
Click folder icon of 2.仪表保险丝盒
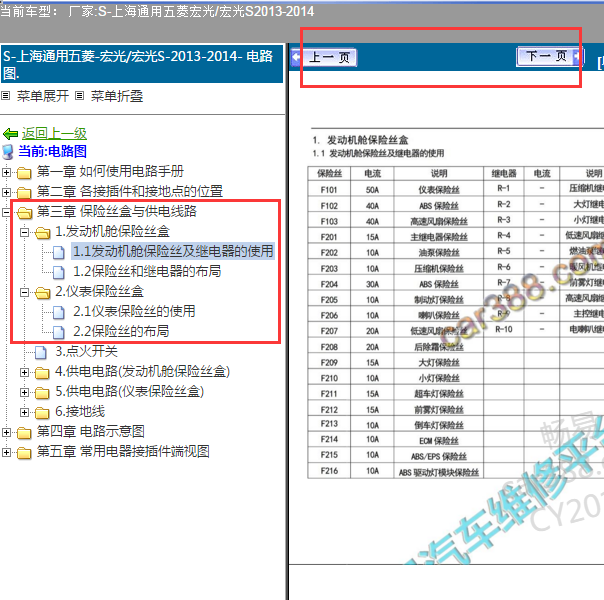pyautogui.click(x=42, y=293)
